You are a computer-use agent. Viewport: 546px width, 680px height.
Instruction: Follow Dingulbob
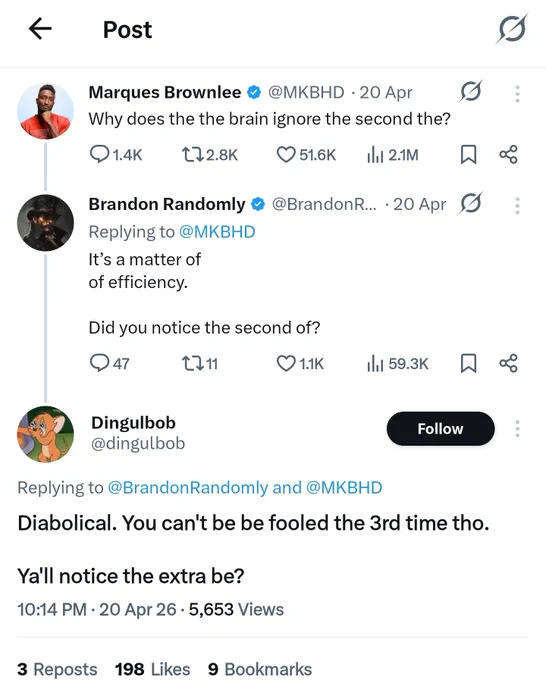pyautogui.click(x=440, y=428)
